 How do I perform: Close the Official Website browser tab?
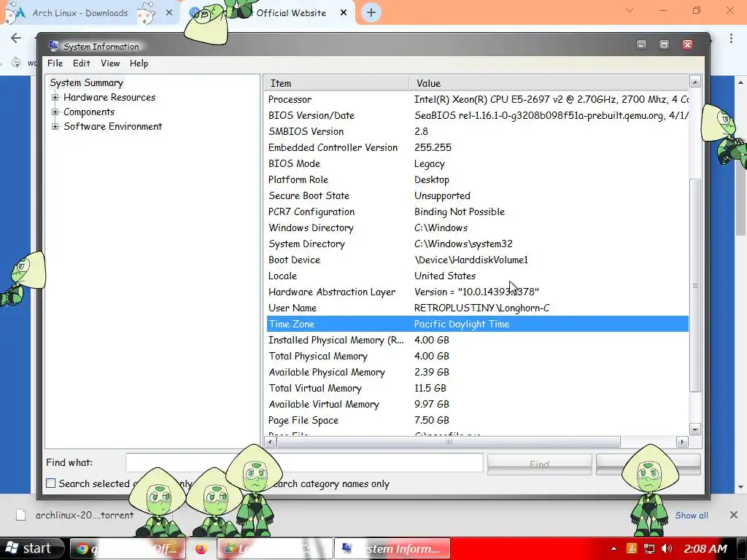click(344, 13)
